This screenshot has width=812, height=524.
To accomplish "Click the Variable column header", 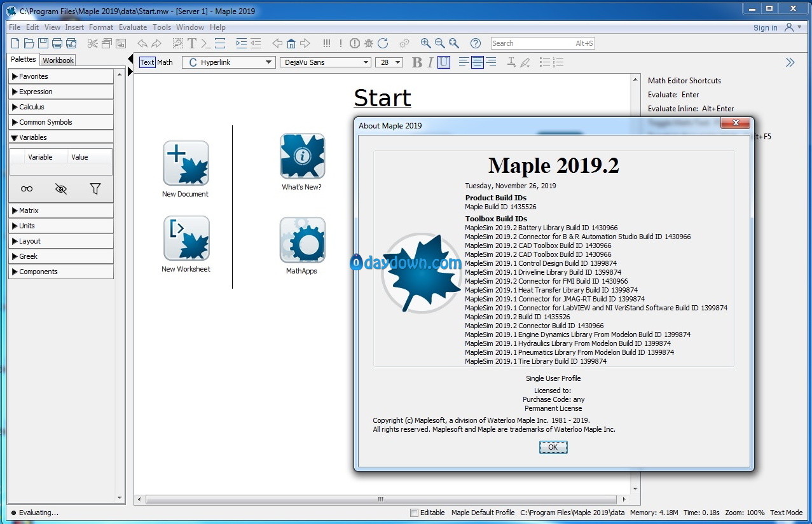I will point(40,157).
